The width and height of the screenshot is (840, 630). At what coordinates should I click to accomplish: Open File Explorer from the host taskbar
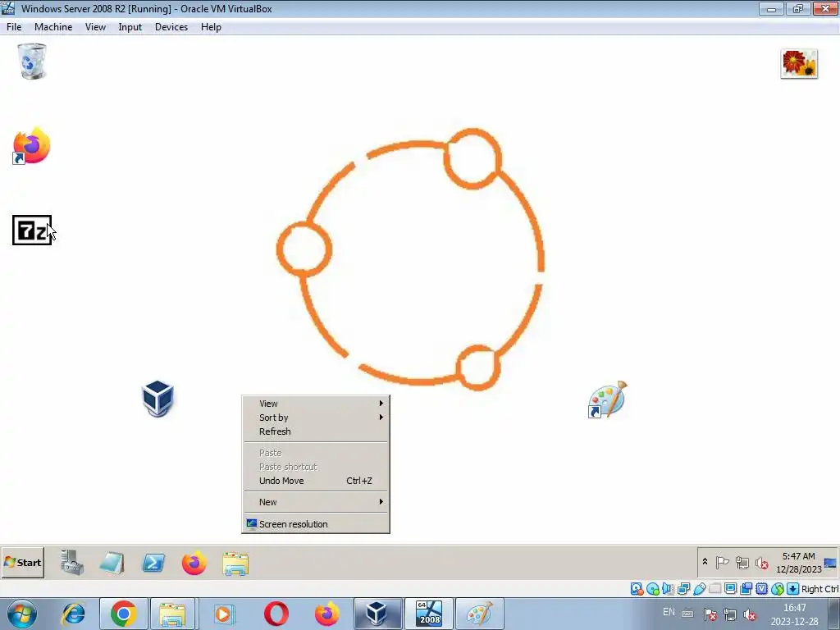(172, 614)
